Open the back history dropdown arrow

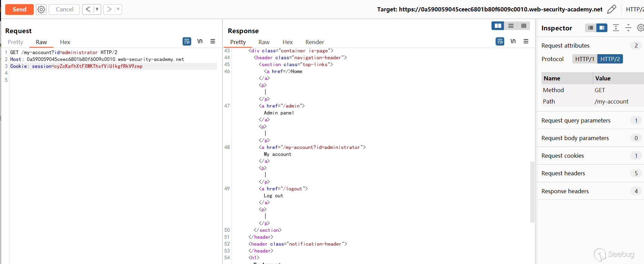(97, 9)
